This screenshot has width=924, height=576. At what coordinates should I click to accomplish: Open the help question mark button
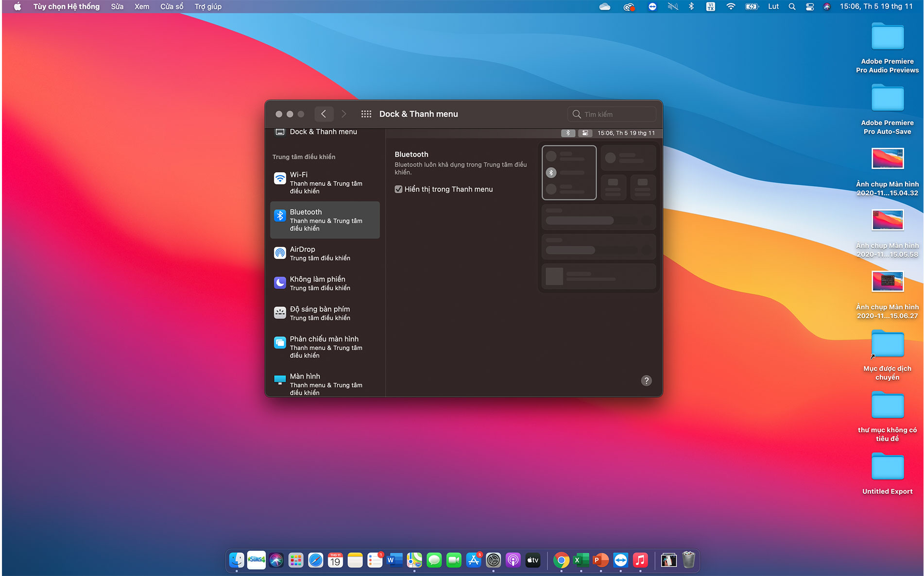(646, 381)
